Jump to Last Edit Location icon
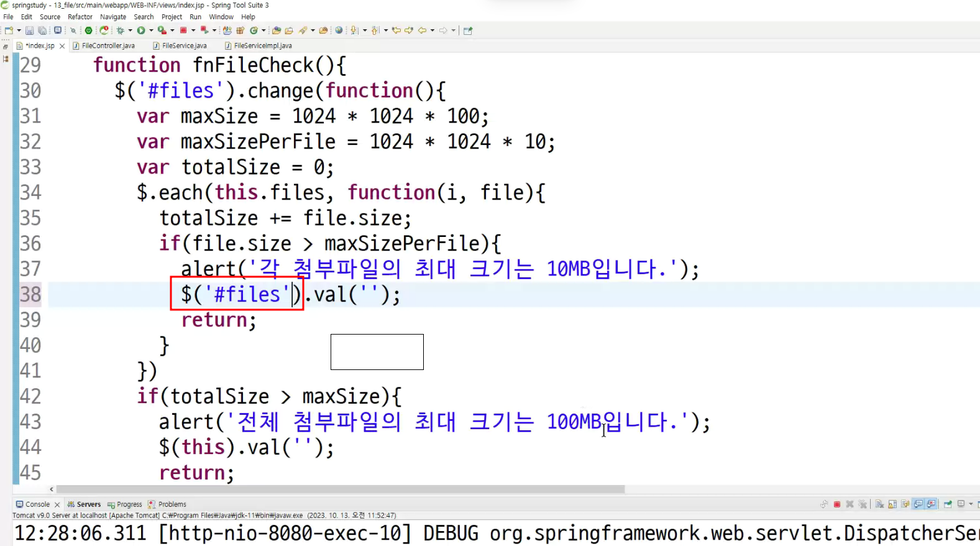The height and width of the screenshot is (546, 980). click(x=396, y=30)
